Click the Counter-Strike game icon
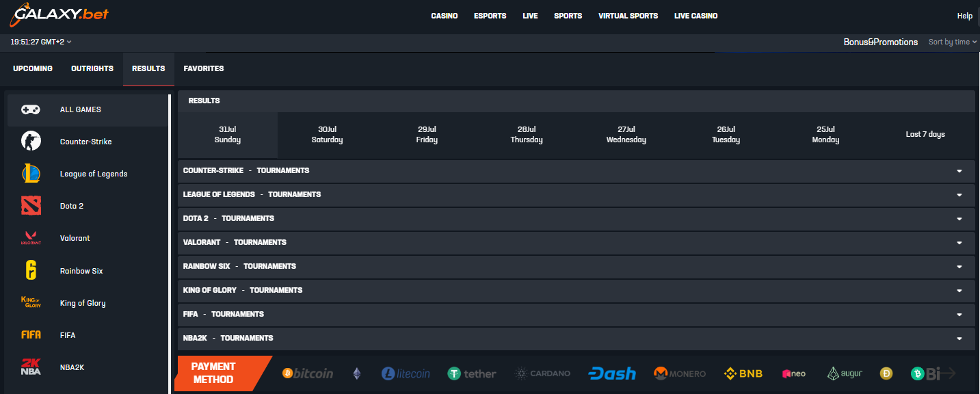The width and height of the screenshot is (980, 394). [31, 142]
